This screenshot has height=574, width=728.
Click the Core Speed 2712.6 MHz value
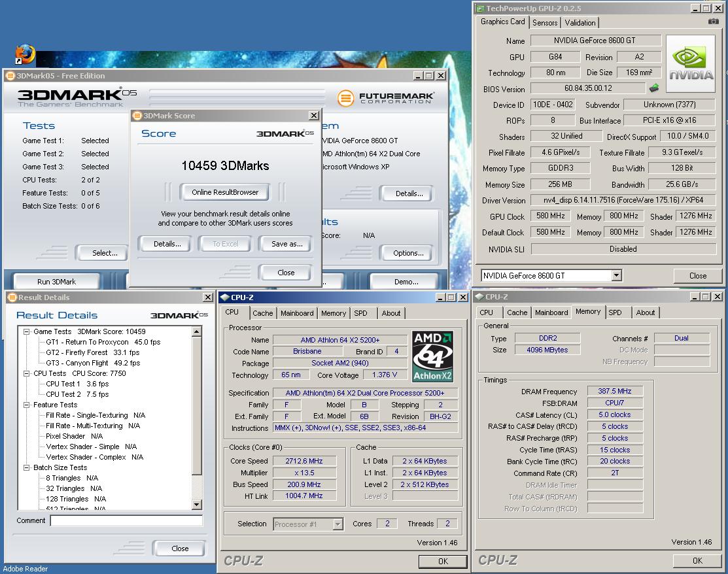click(304, 461)
